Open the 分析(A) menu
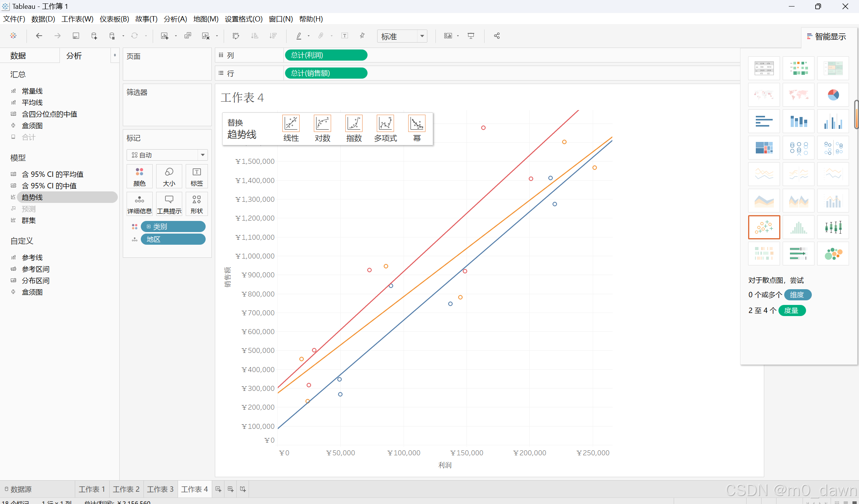 [175, 19]
